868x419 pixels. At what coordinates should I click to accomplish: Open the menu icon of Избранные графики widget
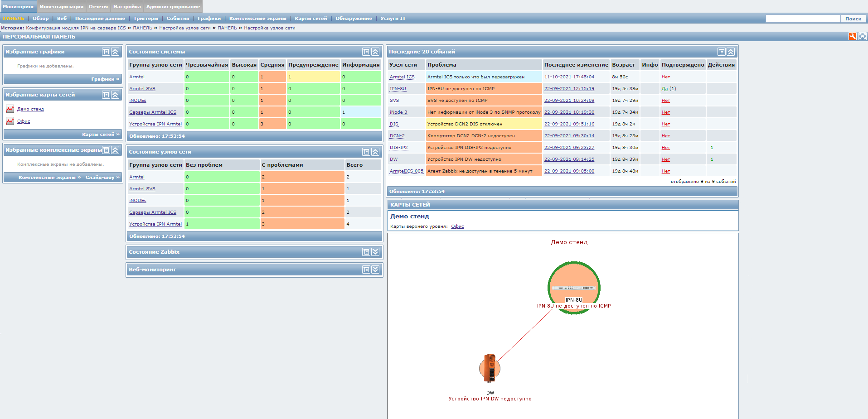(x=106, y=52)
